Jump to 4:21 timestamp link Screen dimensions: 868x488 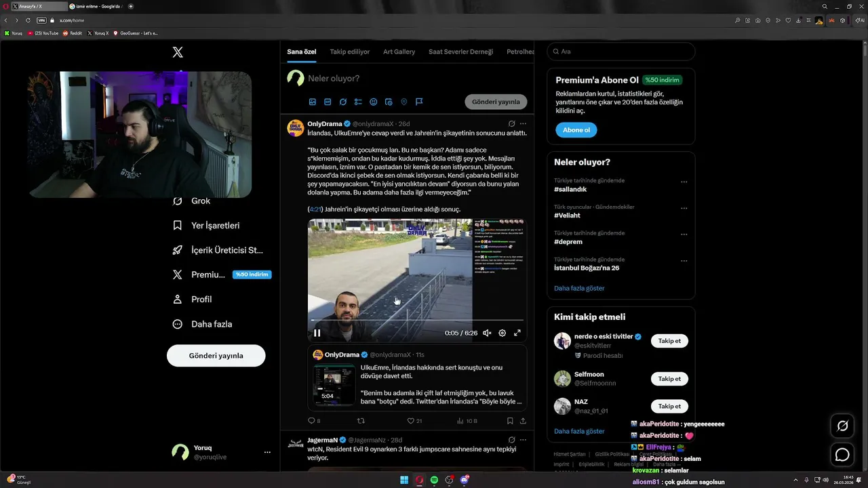click(315, 209)
